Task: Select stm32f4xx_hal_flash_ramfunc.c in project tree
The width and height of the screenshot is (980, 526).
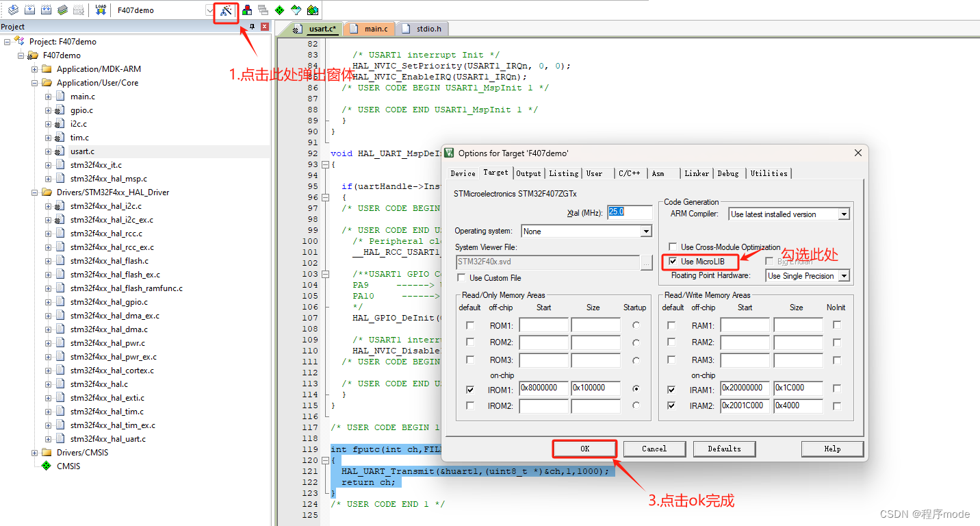Action: 127,288
